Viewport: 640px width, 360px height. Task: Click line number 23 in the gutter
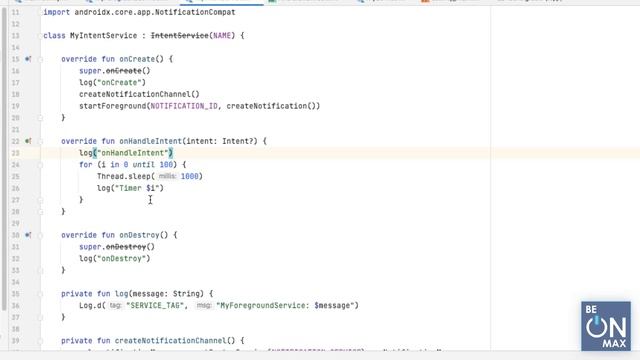16,153
